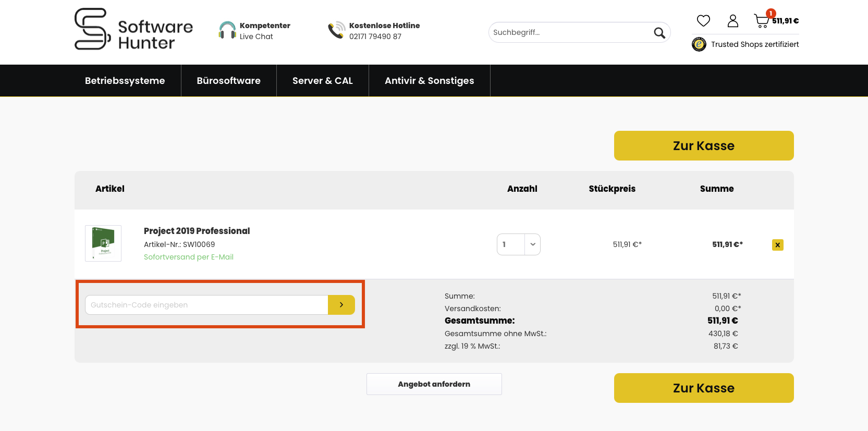This screenshot has height=431, width=868.
Task: Click the Artikel column header
Action: pos(110,189)
